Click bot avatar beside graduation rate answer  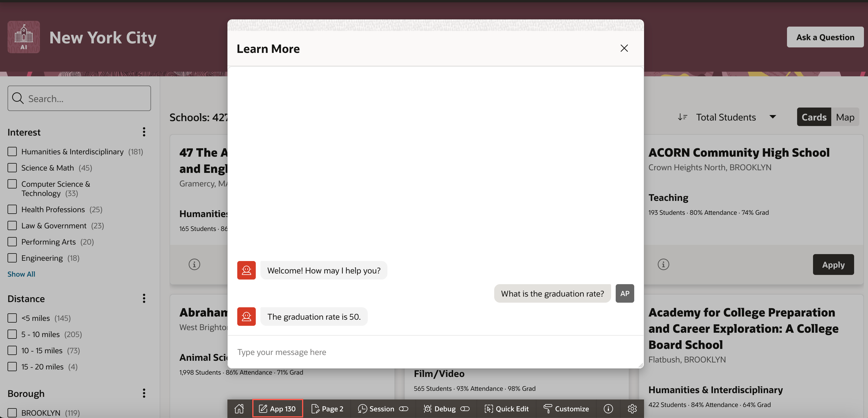246,316
